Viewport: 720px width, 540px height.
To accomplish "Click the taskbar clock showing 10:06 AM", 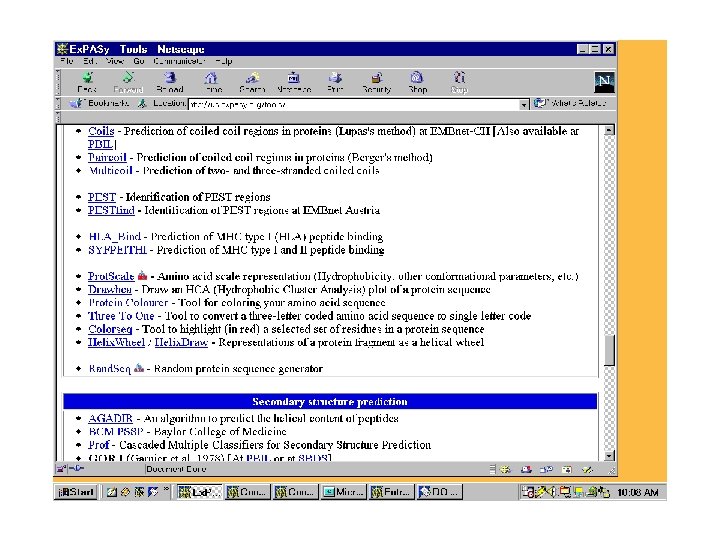I will click(637, 493).
